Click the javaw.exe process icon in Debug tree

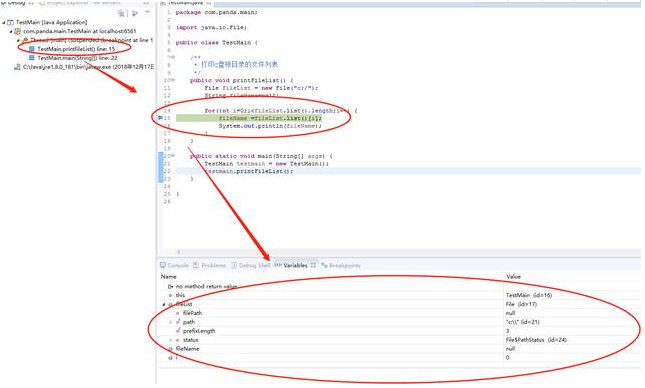tap(17, 67)
